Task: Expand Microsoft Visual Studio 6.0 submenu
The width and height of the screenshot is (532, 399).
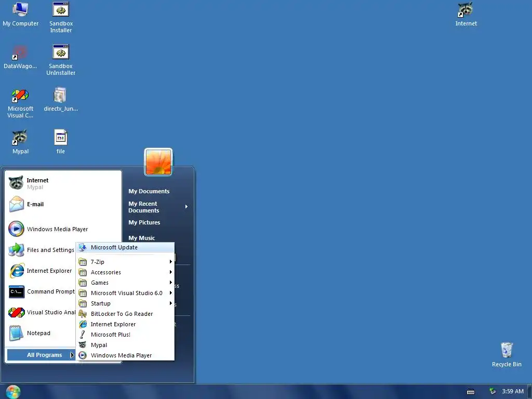Action: 125,293
